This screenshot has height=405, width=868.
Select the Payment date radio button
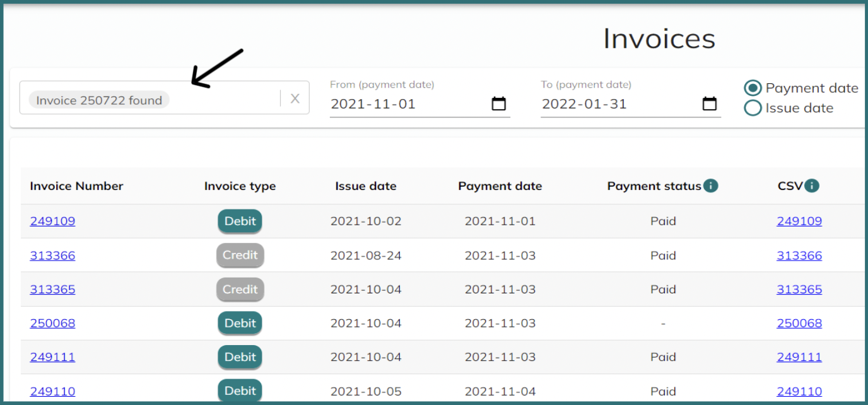click(753, 88)
